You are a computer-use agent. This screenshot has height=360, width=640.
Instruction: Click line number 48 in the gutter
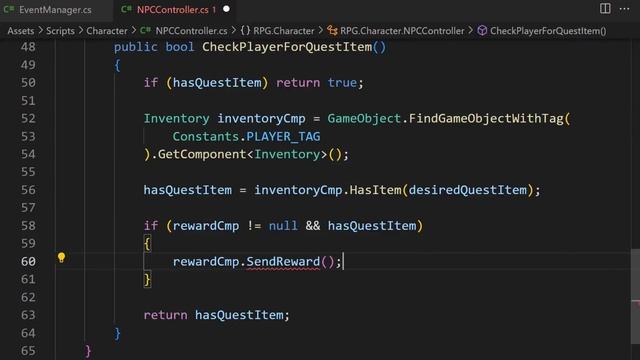coord(28,47)
